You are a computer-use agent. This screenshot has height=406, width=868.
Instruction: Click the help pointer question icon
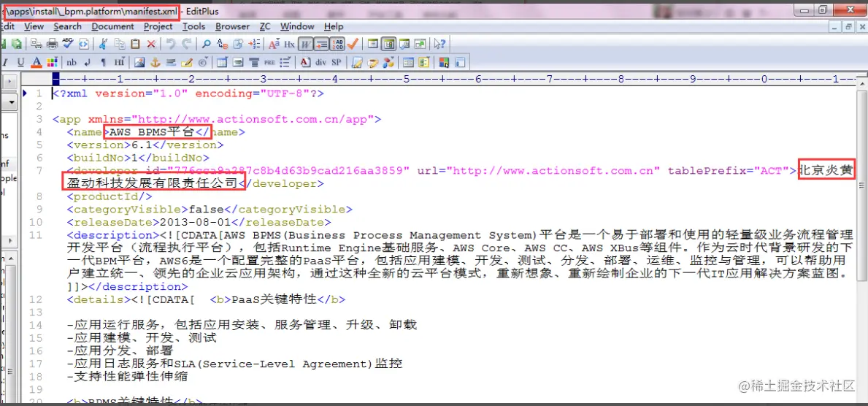point(440,45)
